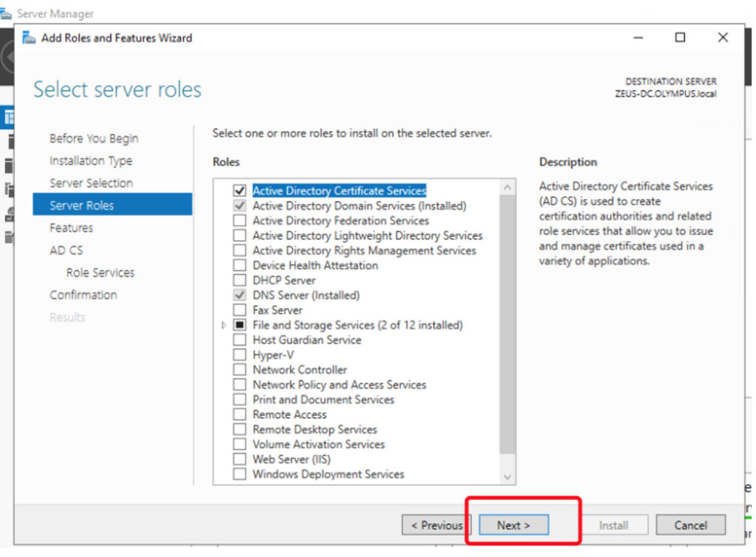Viewport: 756px width, 557px height.
Task: Check the Web Server (IIS) role
Action: 239,459
